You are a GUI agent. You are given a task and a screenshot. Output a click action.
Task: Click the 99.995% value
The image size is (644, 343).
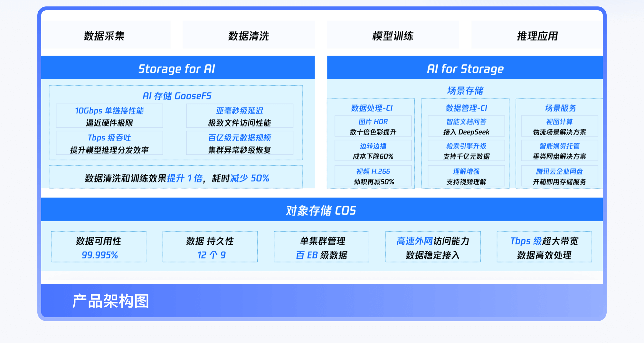100,255
